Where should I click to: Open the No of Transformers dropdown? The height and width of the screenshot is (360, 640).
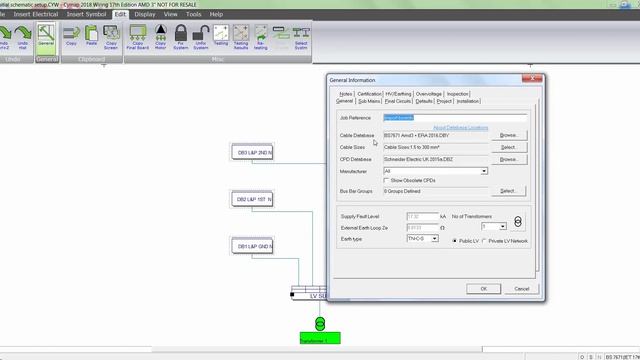[x=502, y=226]
